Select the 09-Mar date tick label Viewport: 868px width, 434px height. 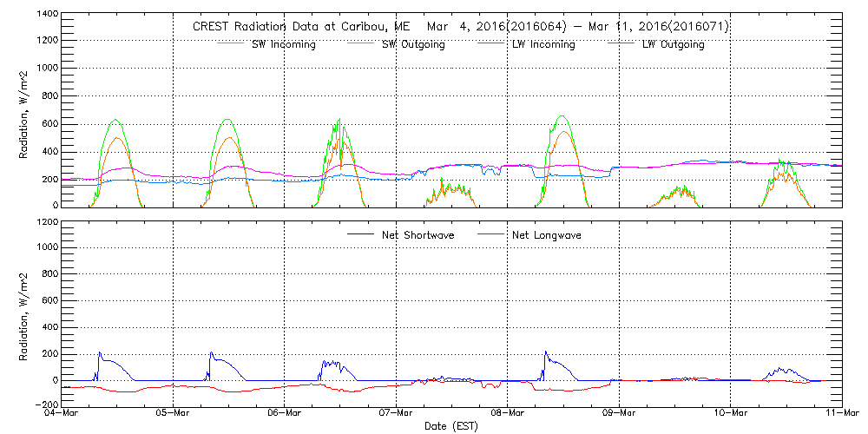tap(619, 414)
